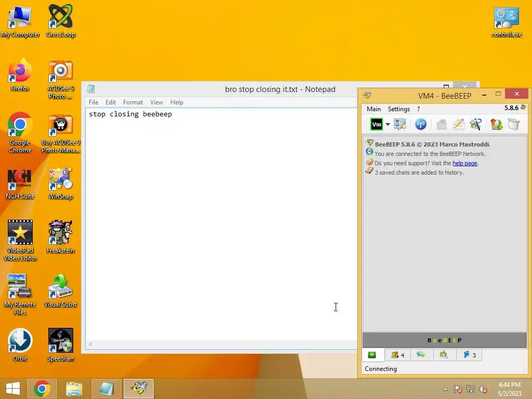
Task: Select the SpeedFan desktop icon
Action: (x=60, y=345)
